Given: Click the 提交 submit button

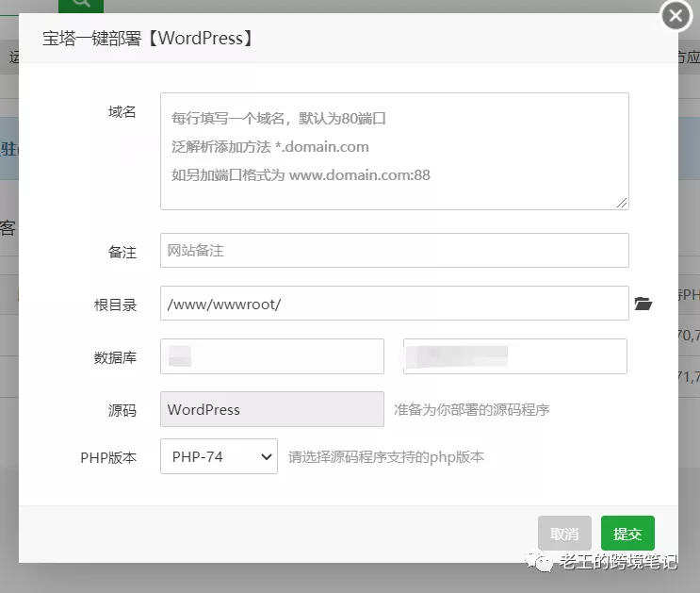Looking at the screenshot, I should (x=627, y=534).
